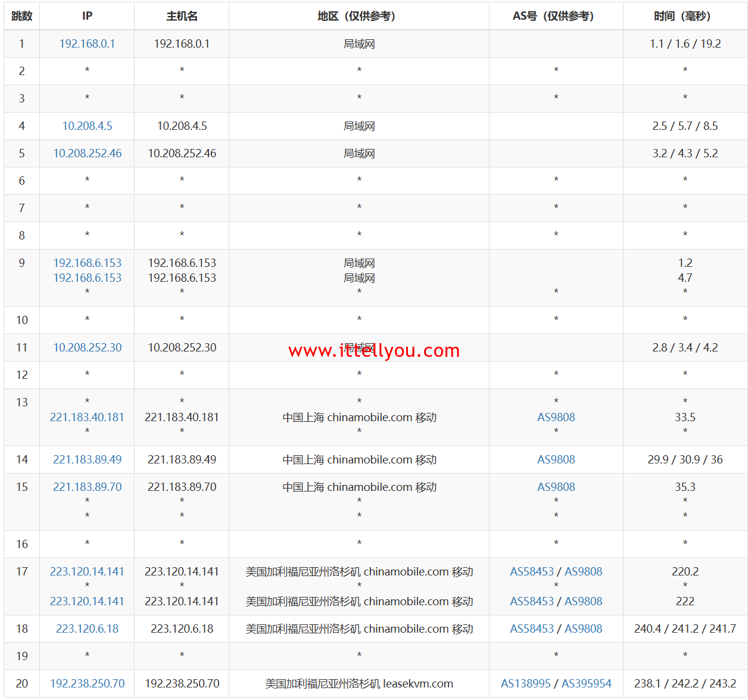Image resolution: width=748 pixels, height=700 pixels.
Task: Click hop number 9
Action: coord(21,263)
